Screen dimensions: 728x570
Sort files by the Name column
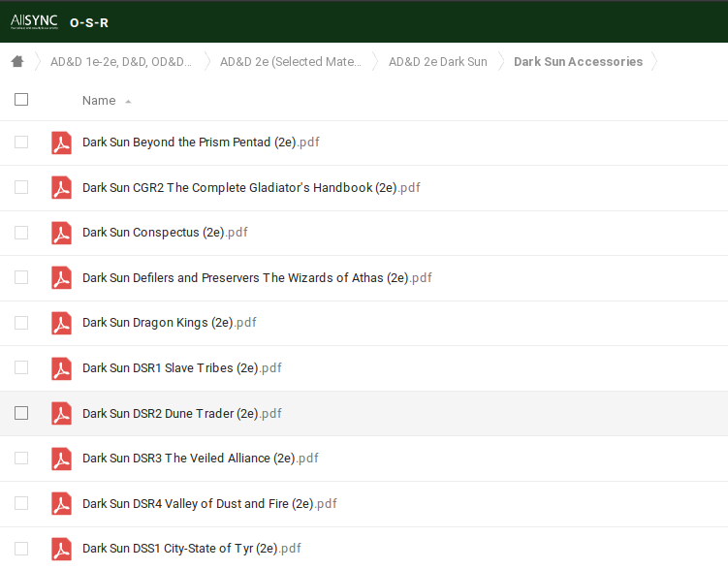coord(99,101)
